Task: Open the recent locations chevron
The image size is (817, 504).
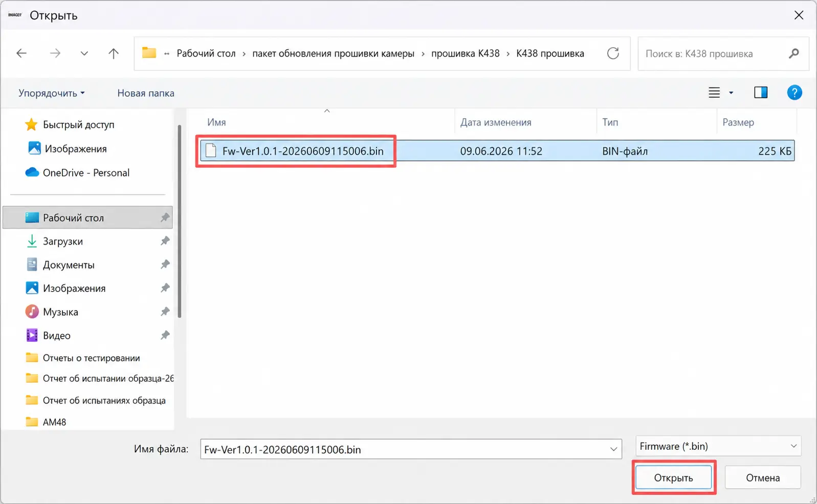Action: click(84, 53)
